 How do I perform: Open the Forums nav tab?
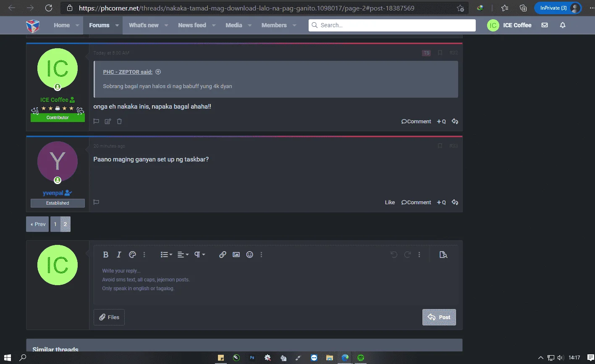pyautogui.click(x=99, y=25)
